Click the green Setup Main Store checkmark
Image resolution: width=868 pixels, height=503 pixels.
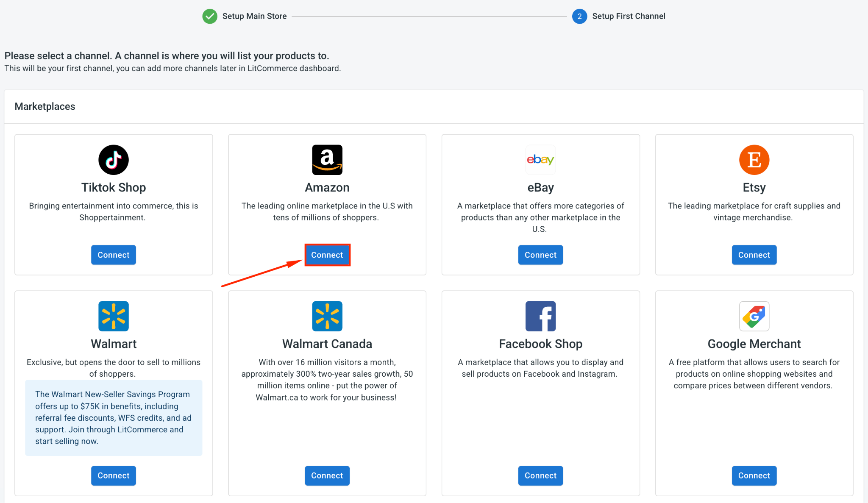pos(210,16)
